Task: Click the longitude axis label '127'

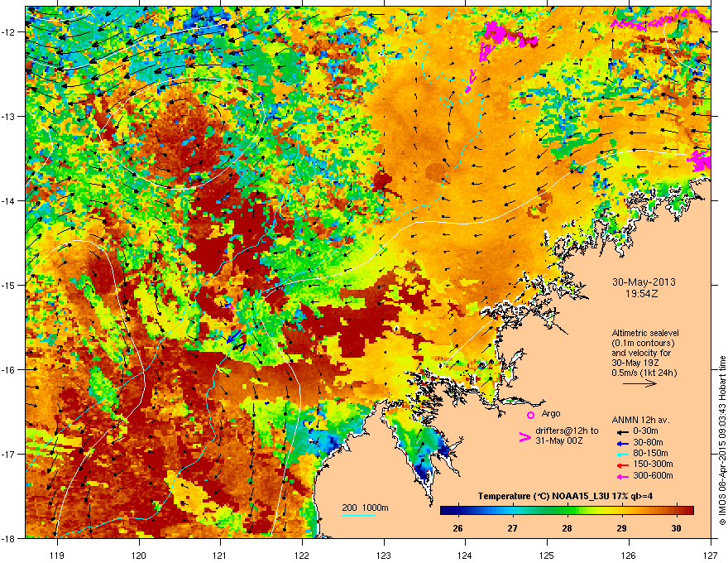Action: [x=711, y=555]
